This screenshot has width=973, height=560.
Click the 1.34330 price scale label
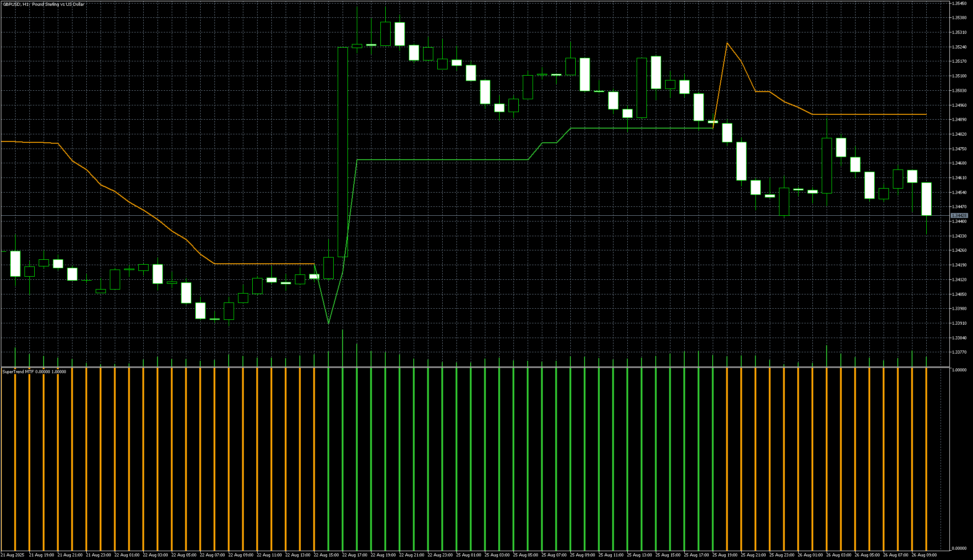coord(959,236)
